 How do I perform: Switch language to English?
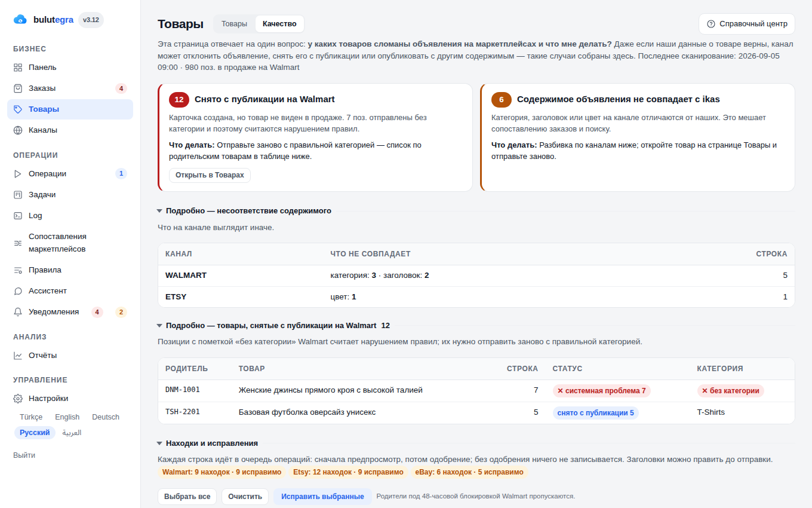click(x=67, y=417)
